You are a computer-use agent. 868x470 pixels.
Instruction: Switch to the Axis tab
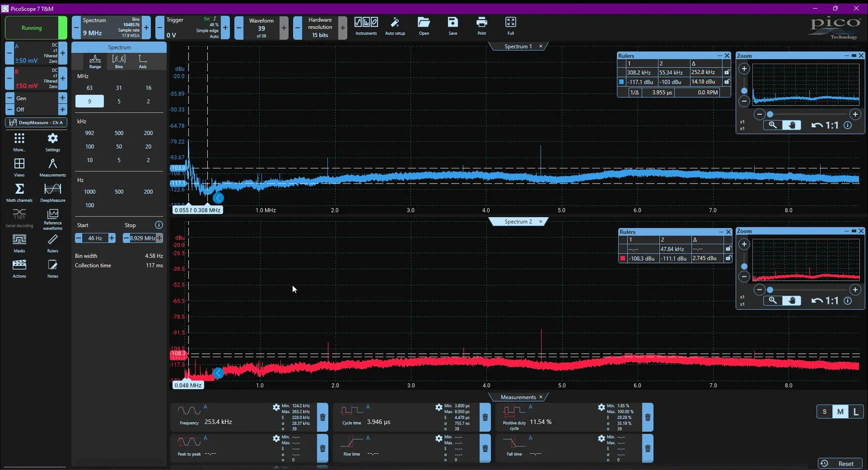tap(142, 61)
